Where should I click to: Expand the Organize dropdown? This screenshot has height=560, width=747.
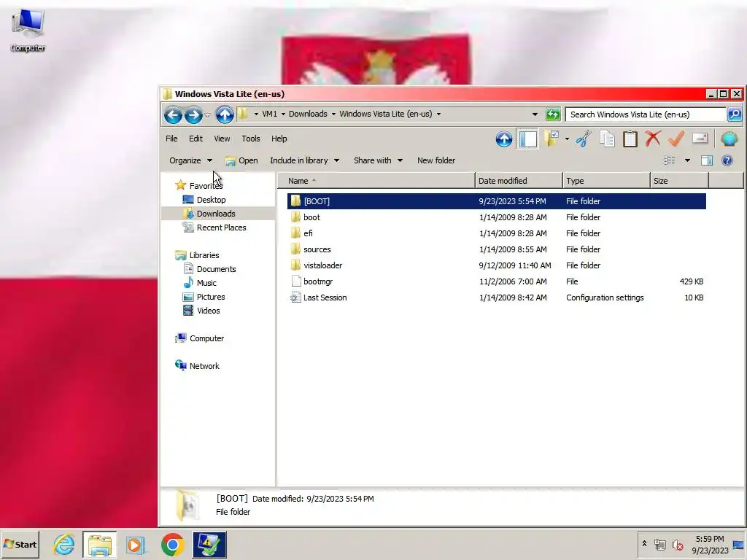pyautogui.click(x=190, y=160)
